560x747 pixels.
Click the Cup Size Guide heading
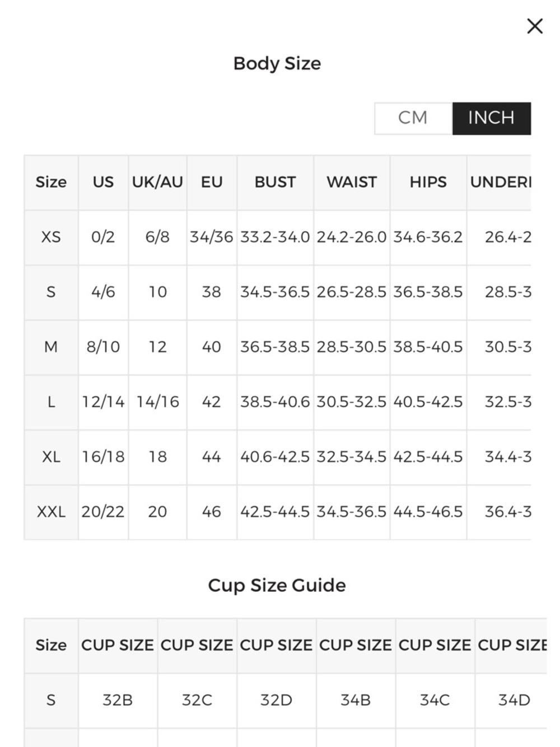(277, 585)
